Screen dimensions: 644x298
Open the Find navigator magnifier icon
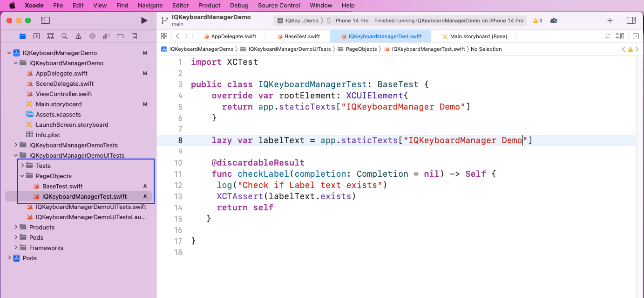click(64, 36)
